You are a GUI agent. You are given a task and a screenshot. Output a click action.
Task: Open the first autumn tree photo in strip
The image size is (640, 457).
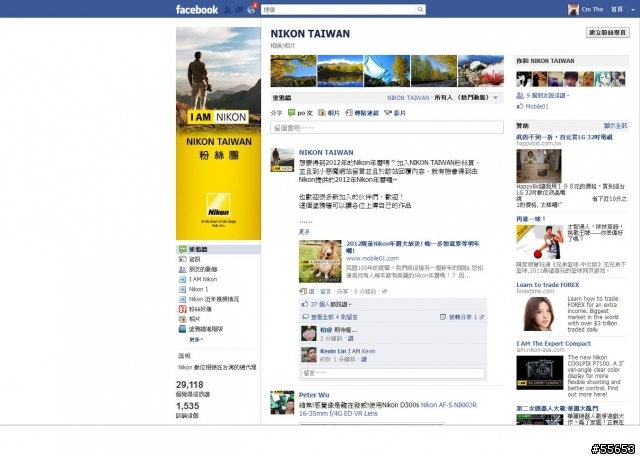point(293,71)
